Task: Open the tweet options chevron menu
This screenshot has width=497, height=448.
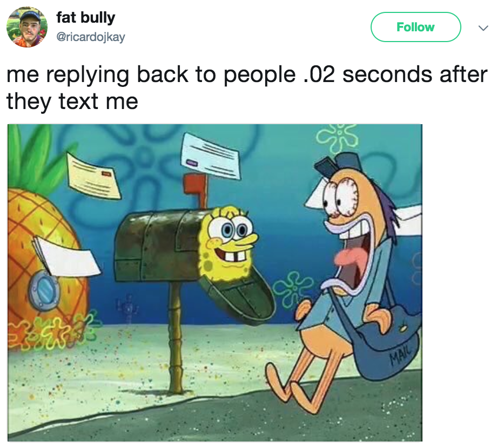Action: [483, 28]
